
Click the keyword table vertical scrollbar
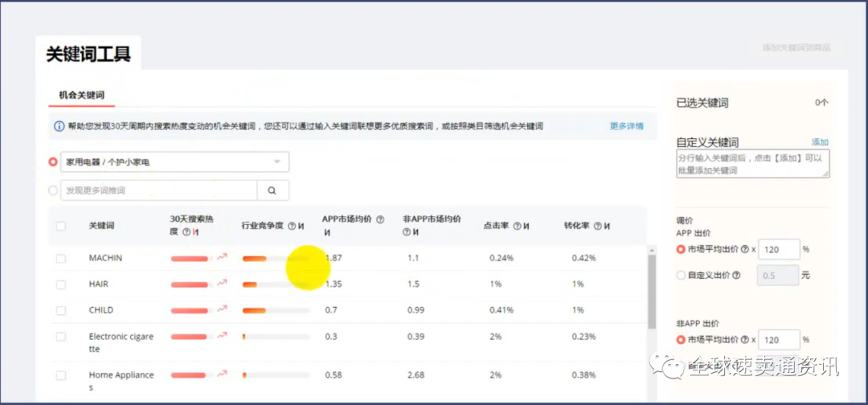[x=652, y=289]
